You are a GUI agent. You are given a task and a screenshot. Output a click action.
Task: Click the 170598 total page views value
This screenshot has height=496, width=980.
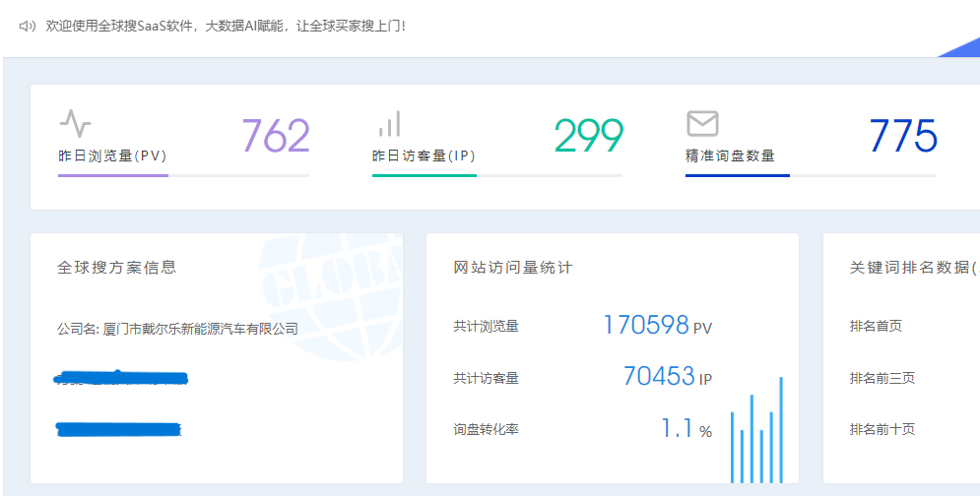tap(646, 325)
